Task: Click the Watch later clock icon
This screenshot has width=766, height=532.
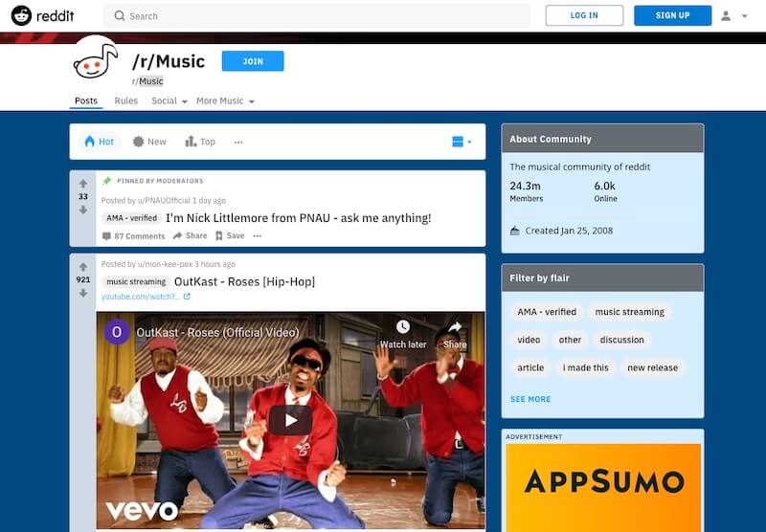Action: pyautogui.click(x=403, y=326)
